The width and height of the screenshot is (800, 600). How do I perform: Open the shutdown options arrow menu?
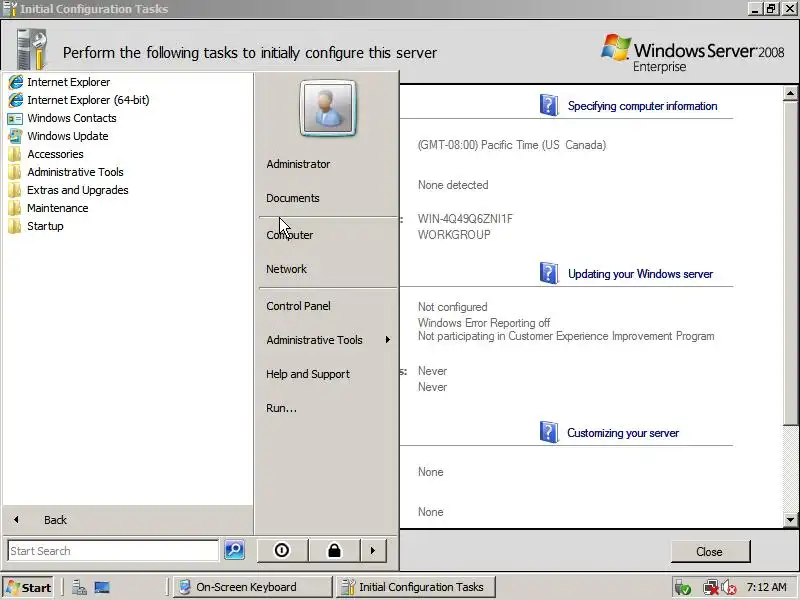pos(373,551)
